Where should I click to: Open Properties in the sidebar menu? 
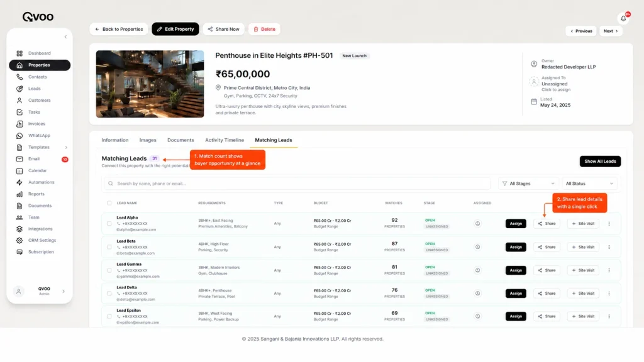(40, 65)
